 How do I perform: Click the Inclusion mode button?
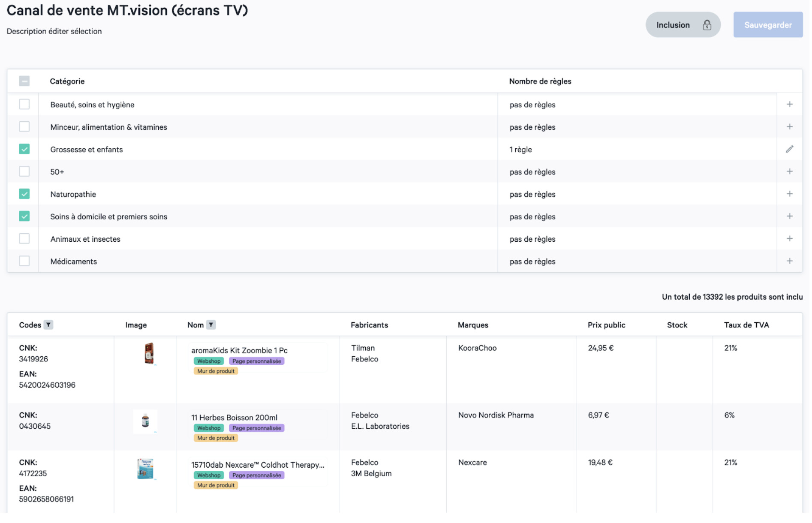click(683, 25)
